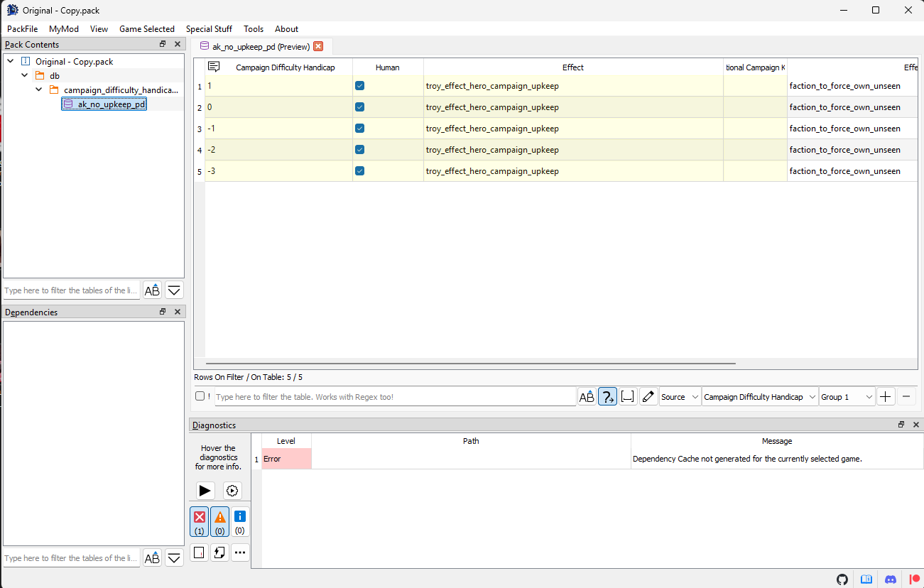Screen dimensions: 924x588
Task: Click down-chevron button under Pack Contents filter
Action: point(174,290)
